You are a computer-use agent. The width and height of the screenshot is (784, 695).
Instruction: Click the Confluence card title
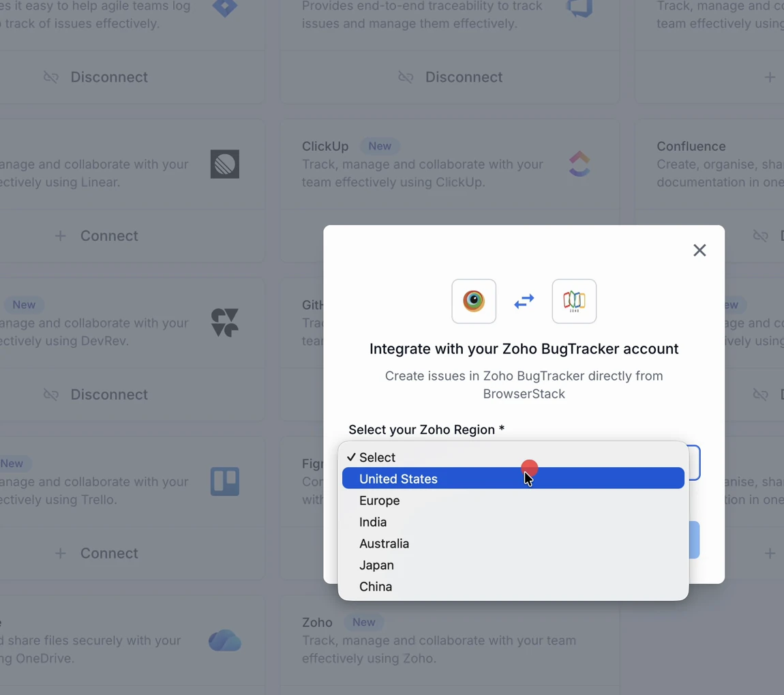[691, 146]
